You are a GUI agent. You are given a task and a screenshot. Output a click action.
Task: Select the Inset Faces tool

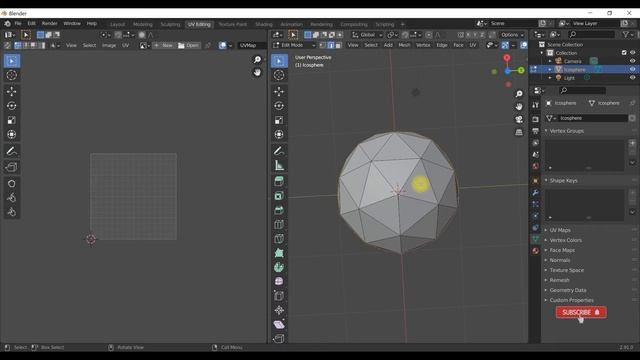click(x=279, y=196)
